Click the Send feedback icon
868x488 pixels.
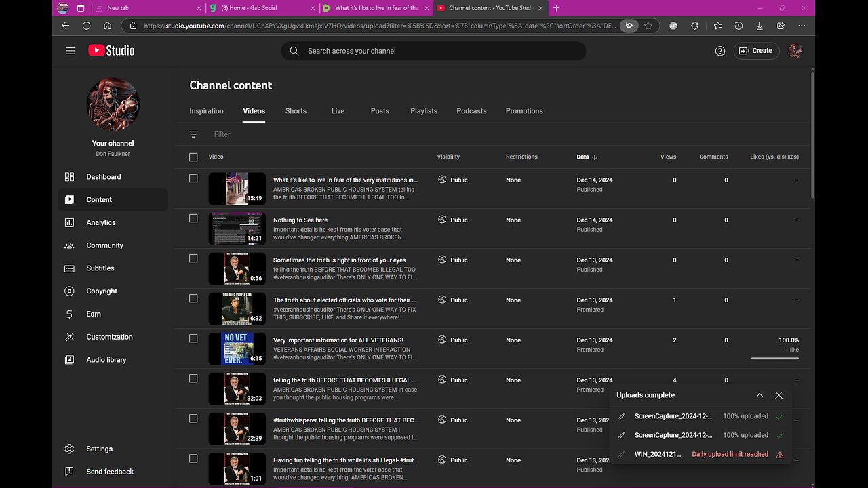[69, 472]
